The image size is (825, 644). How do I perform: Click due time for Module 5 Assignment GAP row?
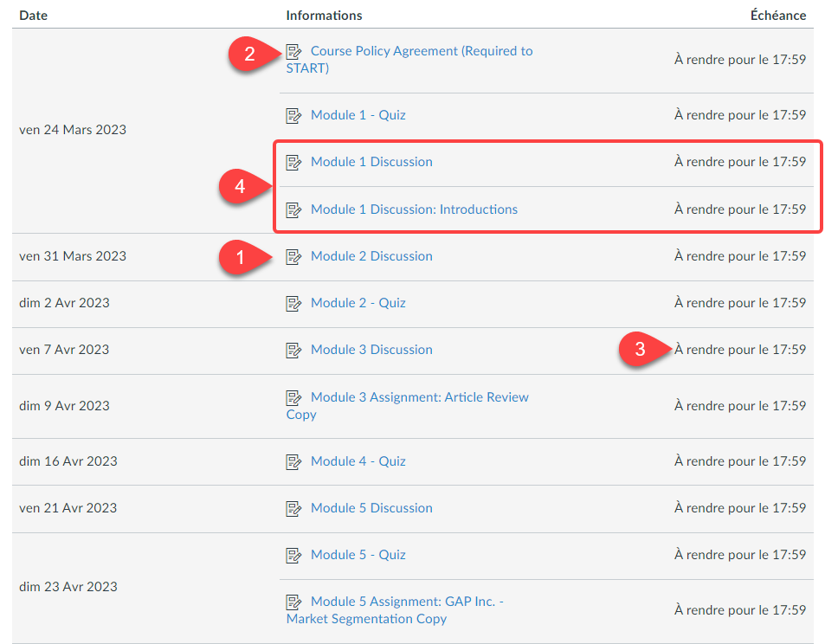coord(740,609)
